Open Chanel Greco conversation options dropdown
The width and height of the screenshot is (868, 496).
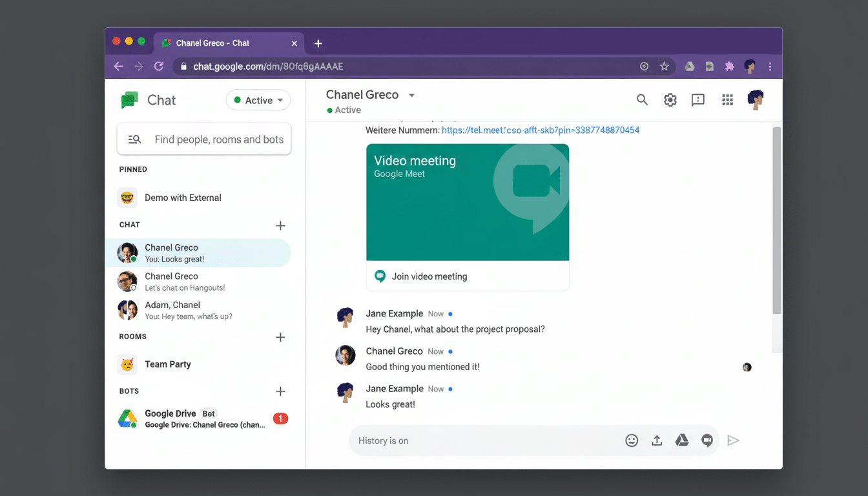coord(412,94)
